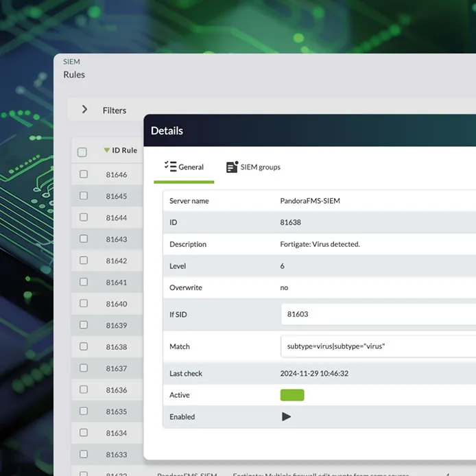Image resolution: width=476 pixels, height=476 pixels.
Task: Check the box for rule 81642
Action: tap(84, 261)
